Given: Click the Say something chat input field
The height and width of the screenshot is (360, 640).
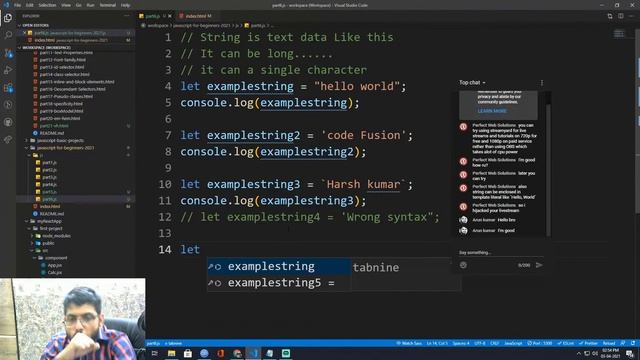Looking at the screenshot, I should [x=500, y=253].
